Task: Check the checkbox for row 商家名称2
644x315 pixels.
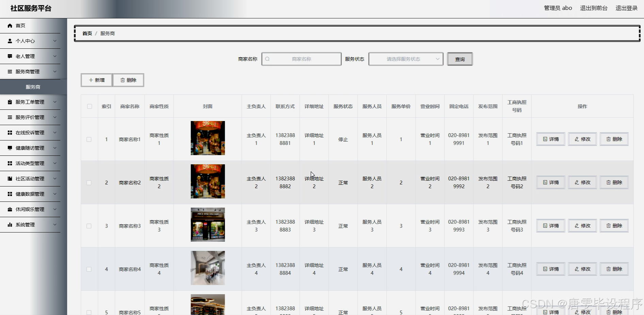Action: [x=89, y=183]
